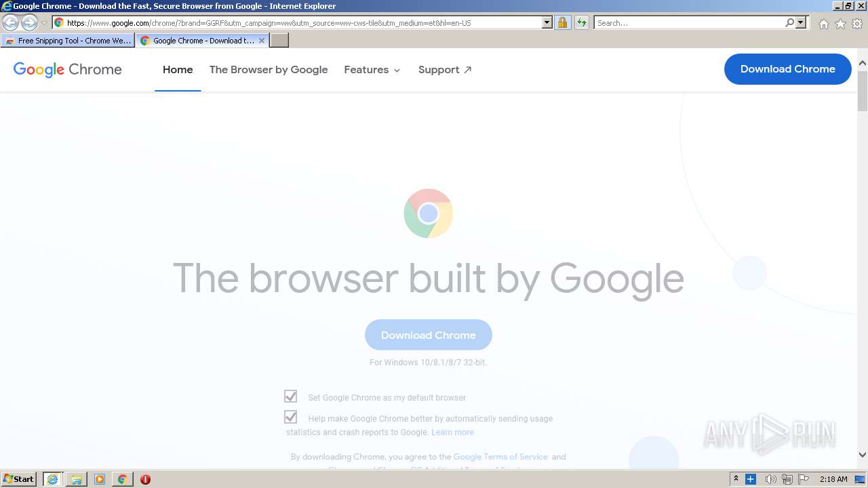Open the search provider dropdown arrow
The image size is (868, 488).
click(x=801, y=23)
